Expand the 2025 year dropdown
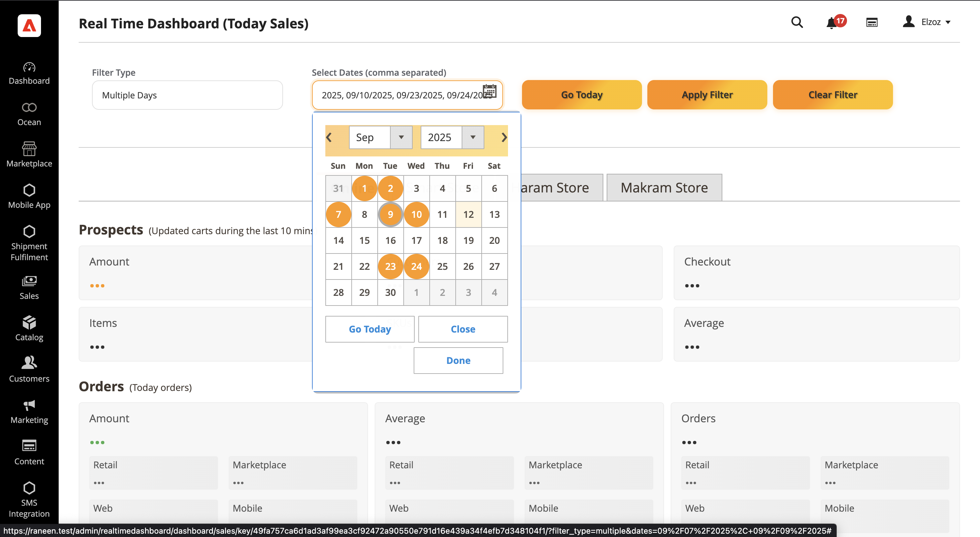980x537 pixels. point(452,137)
